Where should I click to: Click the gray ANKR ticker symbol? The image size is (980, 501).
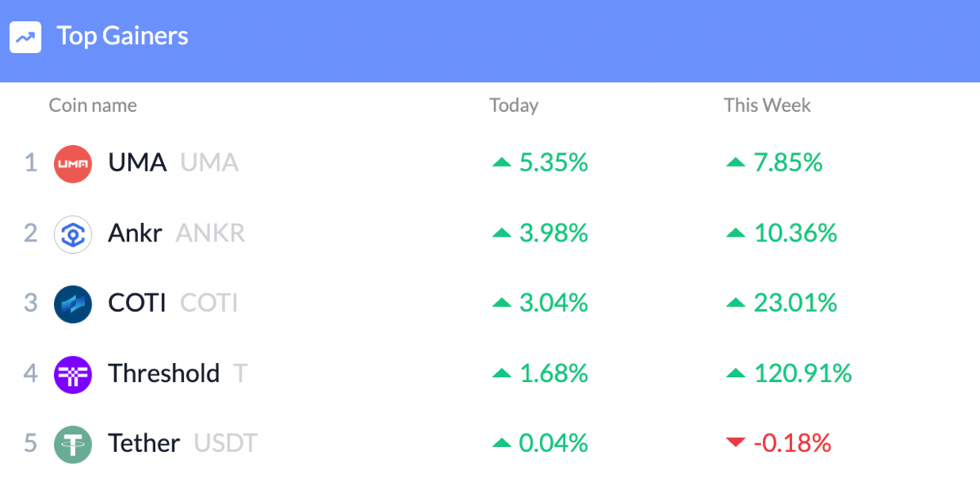pos(210,233)
